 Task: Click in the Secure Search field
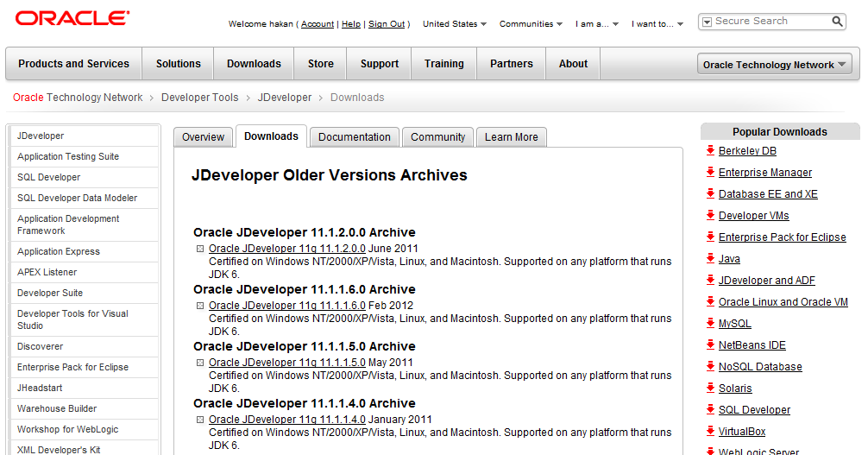point(771,21)
